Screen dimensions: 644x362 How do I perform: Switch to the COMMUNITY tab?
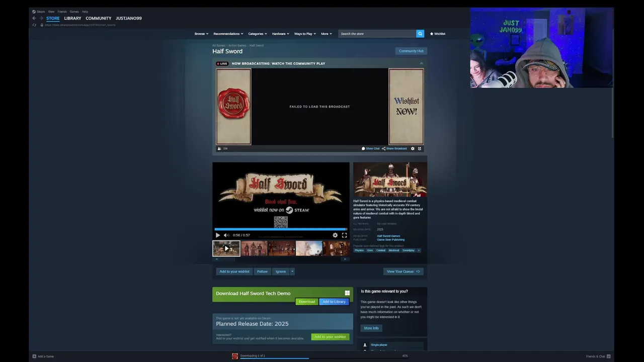point(99,18)
